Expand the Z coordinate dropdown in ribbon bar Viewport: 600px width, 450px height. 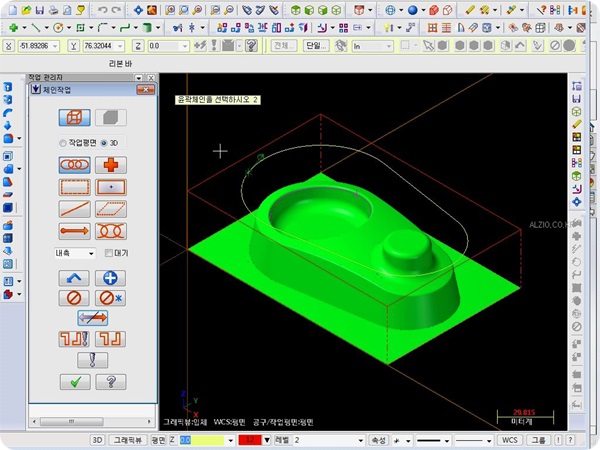point(185,46)
